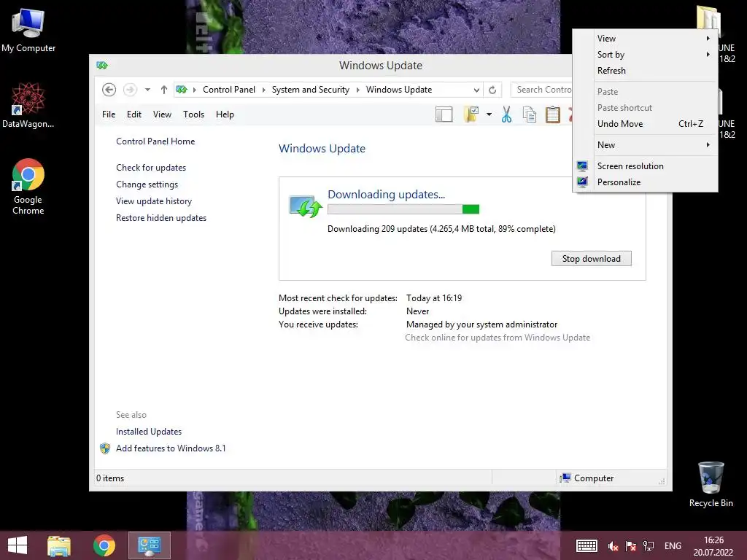This screenshot has height=560, width=747.
Task: Select the Recycle Bin icon
Action: (711, 484)
